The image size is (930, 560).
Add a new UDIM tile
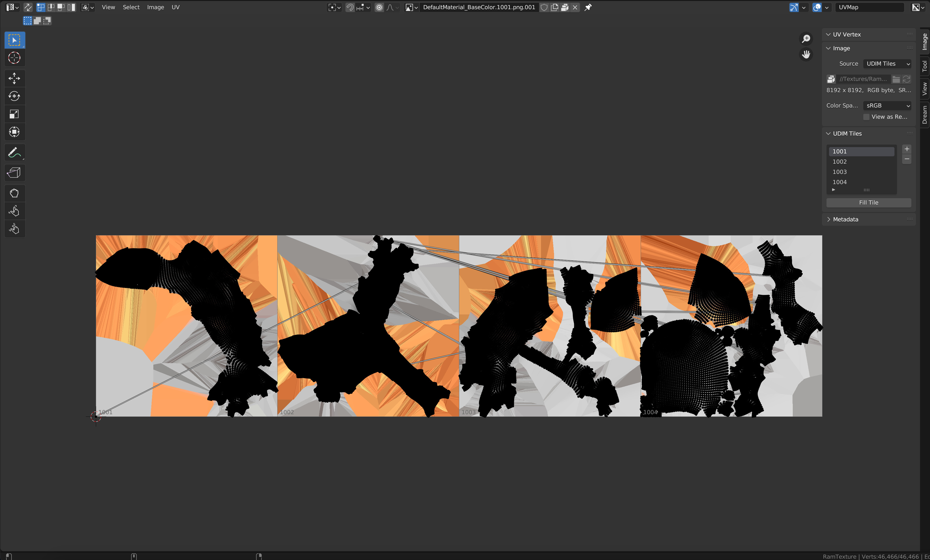(906, 149)
